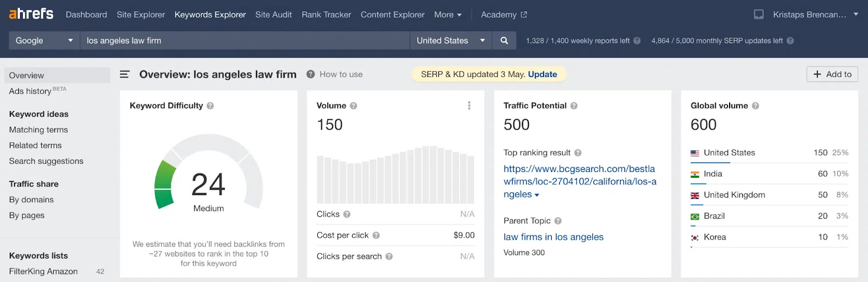This screenshot has height=282, width=868.
Task: Open the Volume card three-dot menu
Action: 469,106
